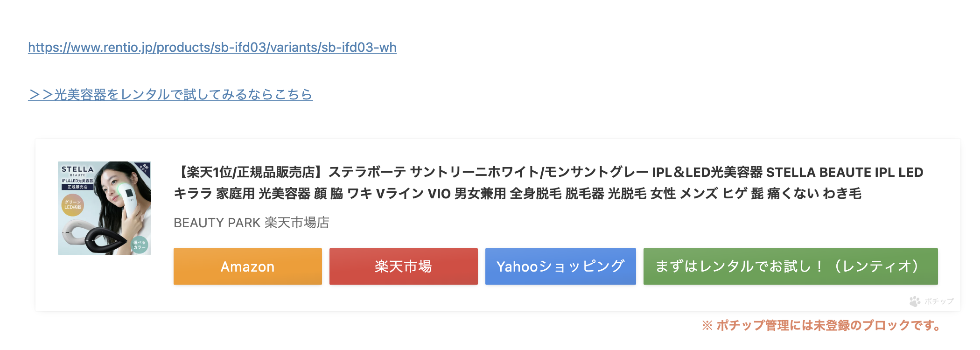Click the title's second line starting with キララ
The height and width of the screenshot is (350, 980).
[x=517, y=193]
